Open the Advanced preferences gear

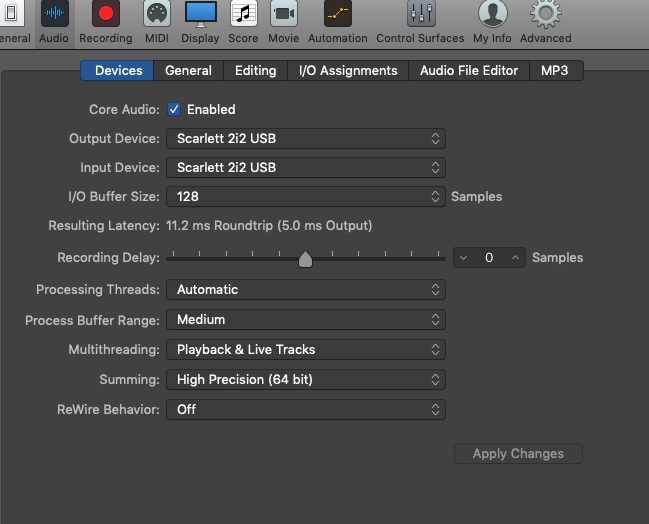click(x=545, y=22)
